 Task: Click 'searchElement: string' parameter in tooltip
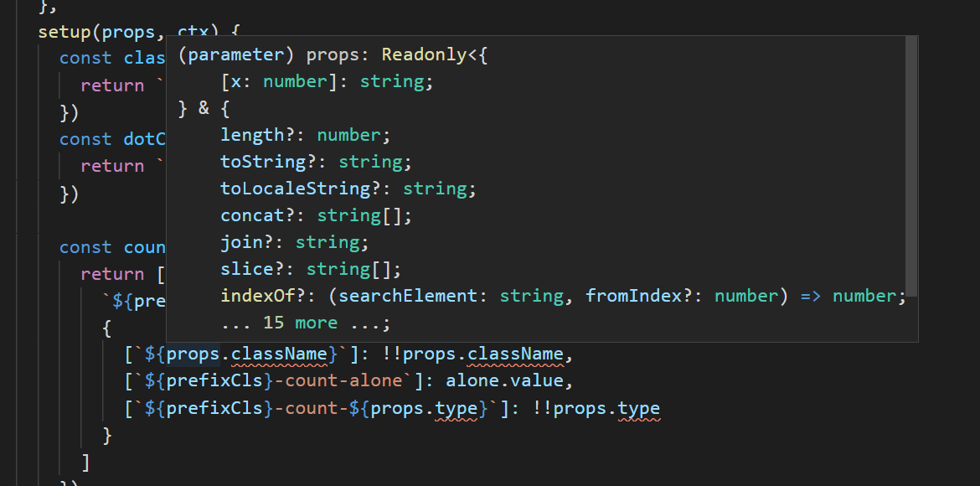pyautogui.click(x=451, y=296)
